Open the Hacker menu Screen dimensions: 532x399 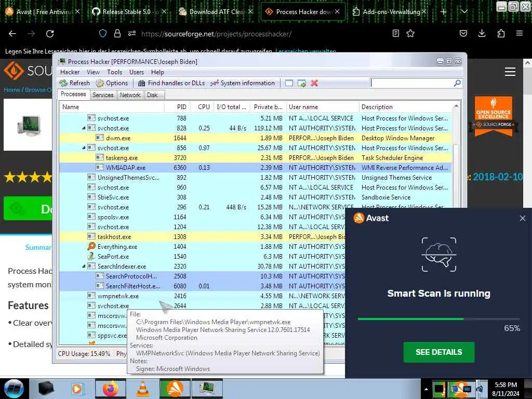[70, 72]
